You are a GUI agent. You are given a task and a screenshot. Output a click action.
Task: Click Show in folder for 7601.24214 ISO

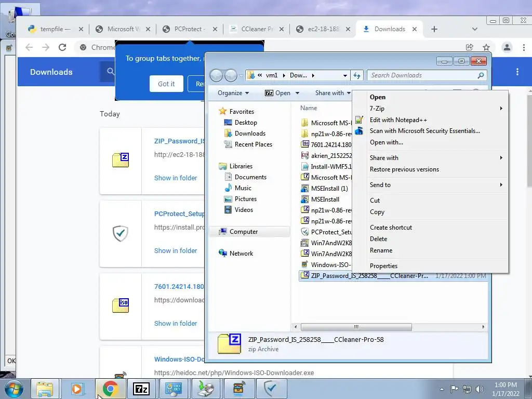[176, 324]
